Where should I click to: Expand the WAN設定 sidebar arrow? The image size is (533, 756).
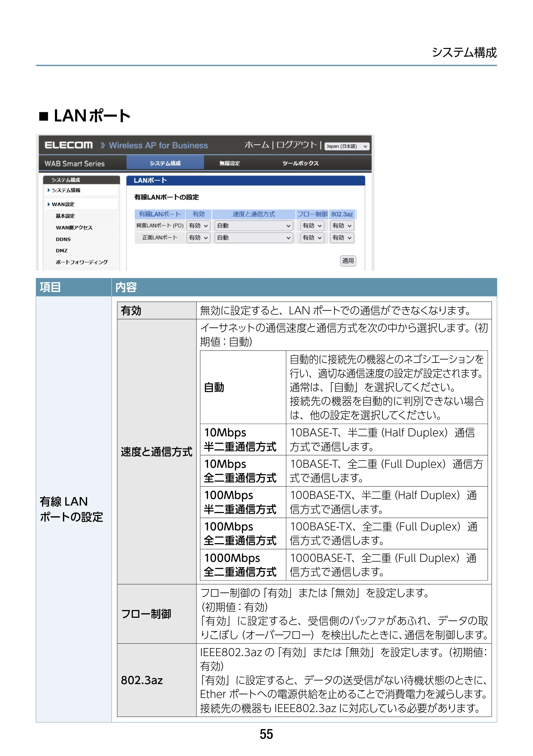point(49,205)
